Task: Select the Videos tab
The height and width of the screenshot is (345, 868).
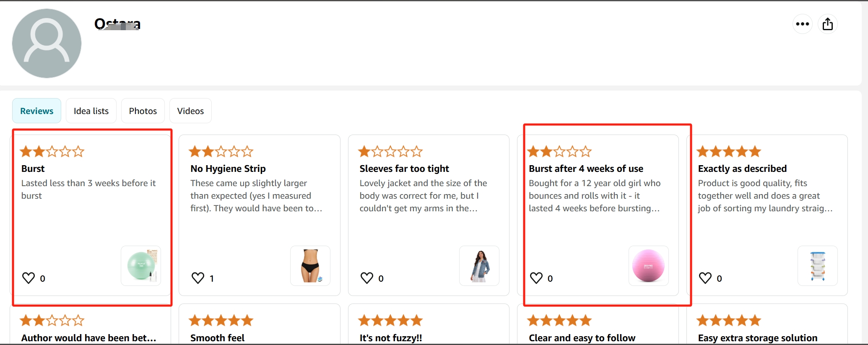Action: click(x=190, y=111)
